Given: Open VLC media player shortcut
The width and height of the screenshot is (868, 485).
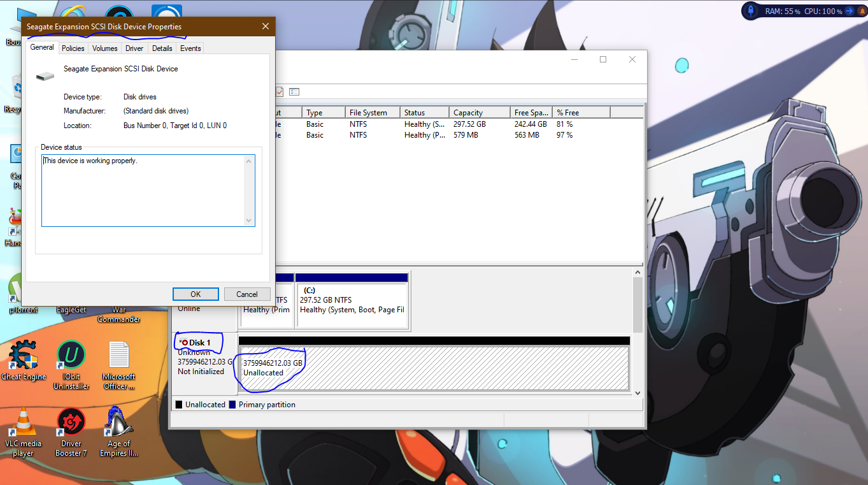Looking at the screenshot, I should pos(23,432).
